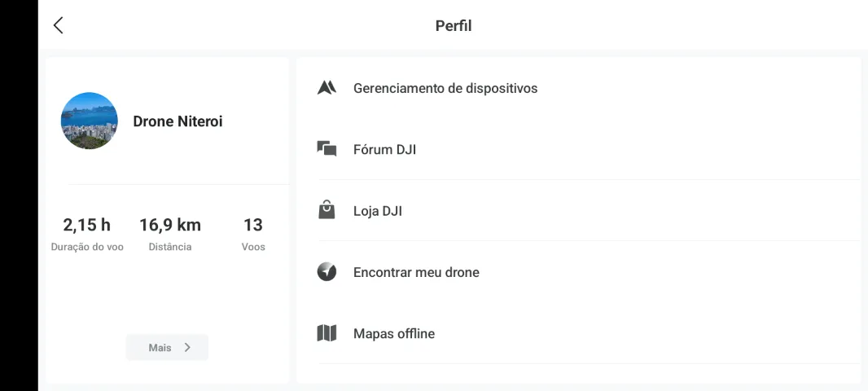Open Mapas offline option
Viewport: 868px width, 391px height.
pyautogui.click(x=578, y=333)
